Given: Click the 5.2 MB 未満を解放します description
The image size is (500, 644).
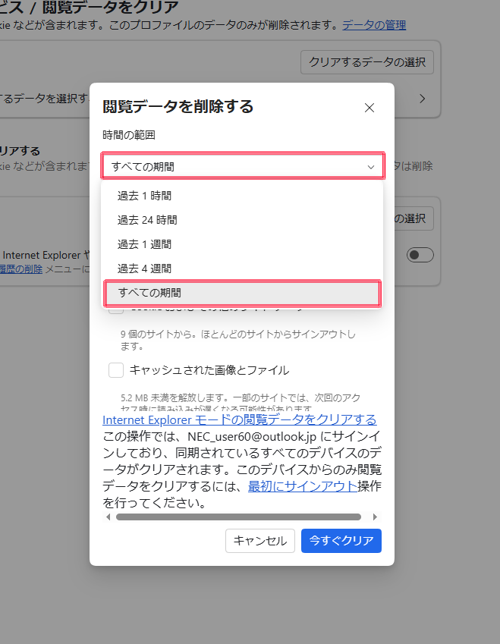Looking at the screenshot, I should point(240,402).
